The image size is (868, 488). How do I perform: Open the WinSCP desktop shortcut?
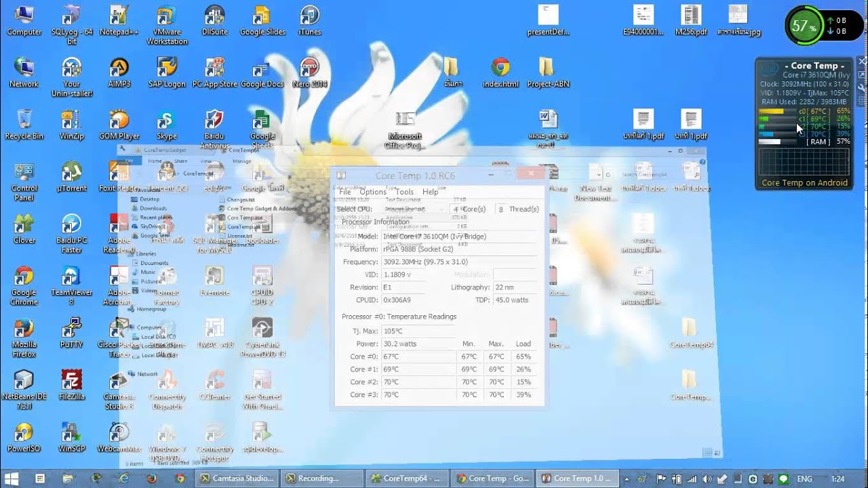pos(71,437)
